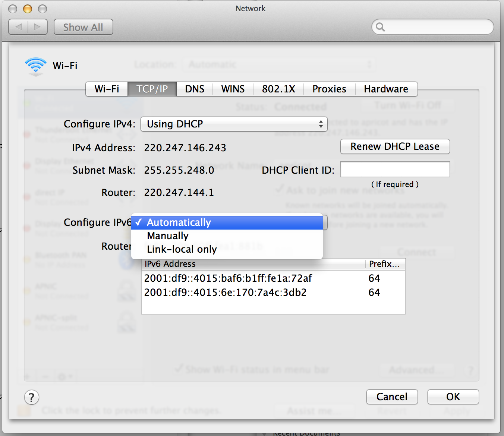Screen dimensions: 504x436
Task: Switch to the Wi-Fi tab
Action: tap(107, 89)
